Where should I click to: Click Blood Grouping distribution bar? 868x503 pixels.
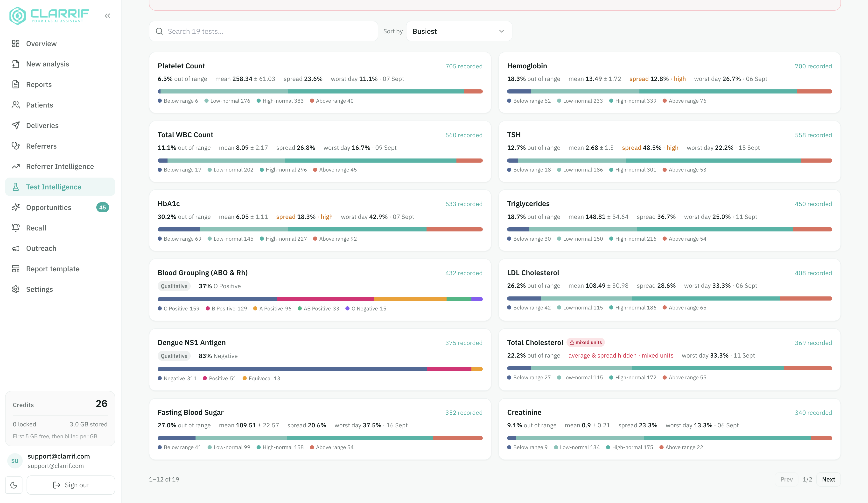tap(320, 299)
